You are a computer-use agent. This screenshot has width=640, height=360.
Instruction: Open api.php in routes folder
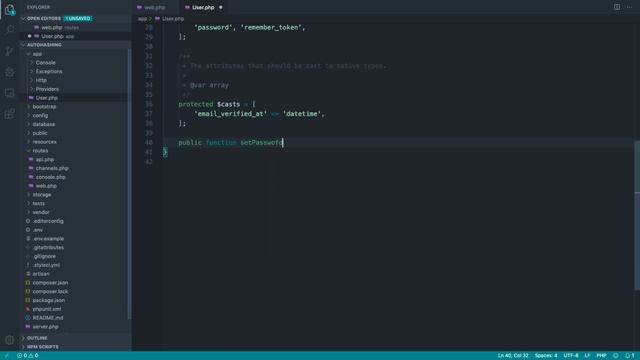(x=76, y=159)
